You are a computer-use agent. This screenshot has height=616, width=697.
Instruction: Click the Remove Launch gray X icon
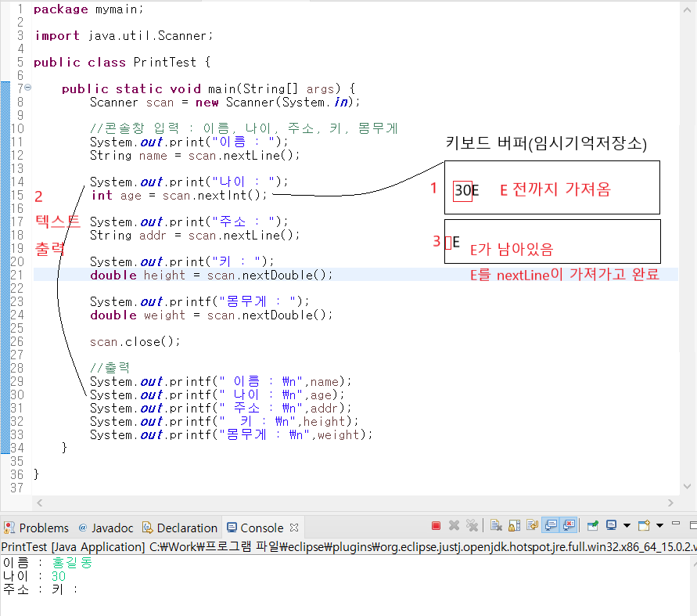click(x=454, y=526)
